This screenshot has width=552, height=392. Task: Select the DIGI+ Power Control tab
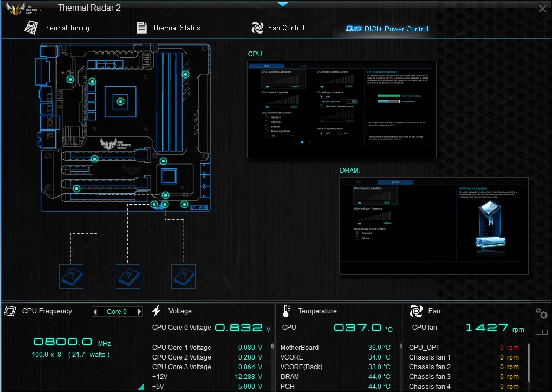tap(387, 29)
